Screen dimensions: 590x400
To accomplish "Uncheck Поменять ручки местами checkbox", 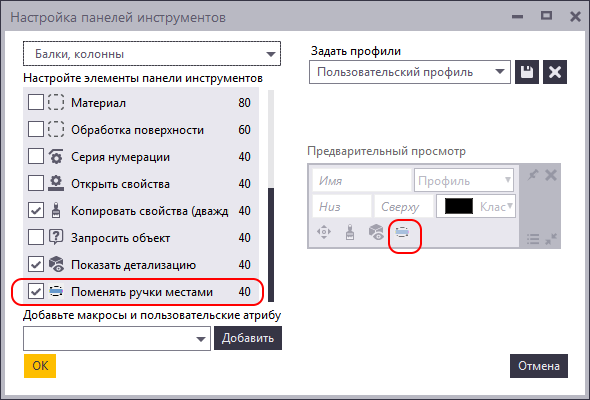I will click(36, 292).
